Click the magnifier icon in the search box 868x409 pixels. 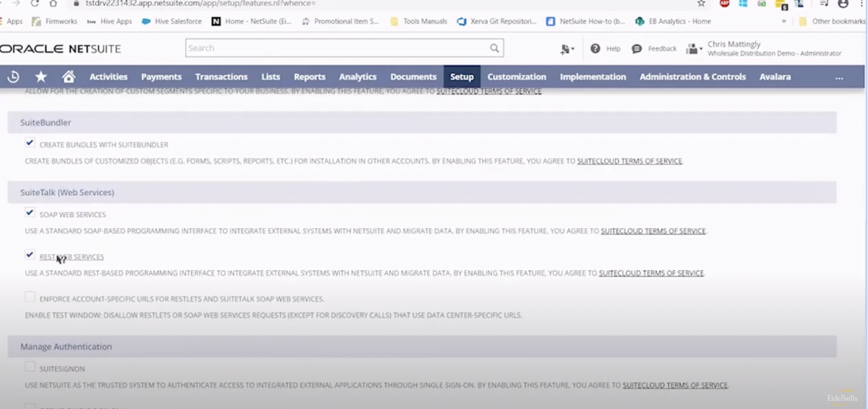[x=494, y=48]
